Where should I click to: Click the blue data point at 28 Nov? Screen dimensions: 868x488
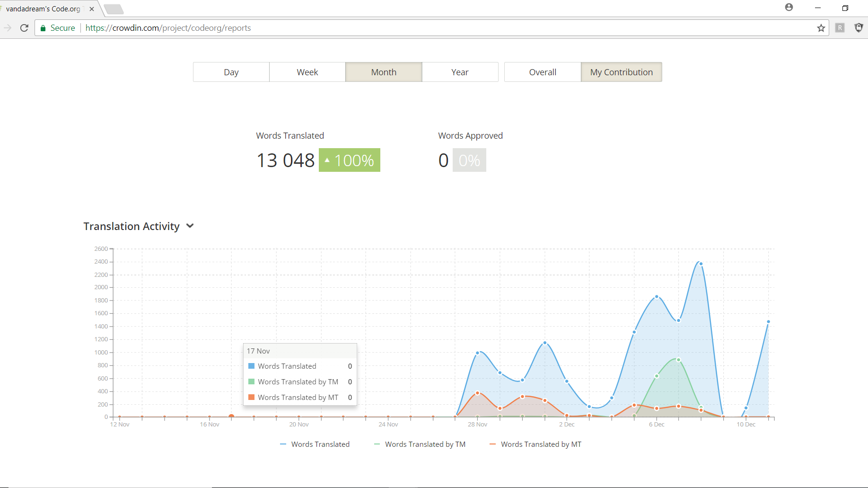(x=477, y=353)
